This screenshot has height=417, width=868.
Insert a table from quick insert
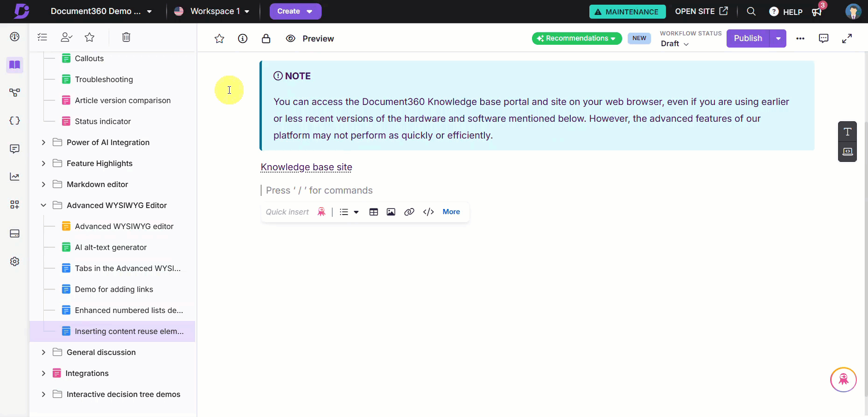coord(374,212)
